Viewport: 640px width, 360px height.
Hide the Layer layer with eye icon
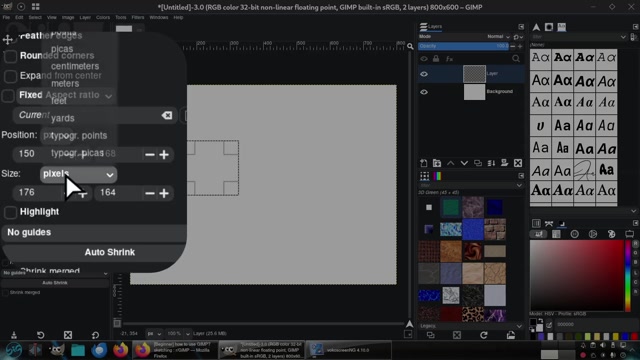tap(424, 74)
